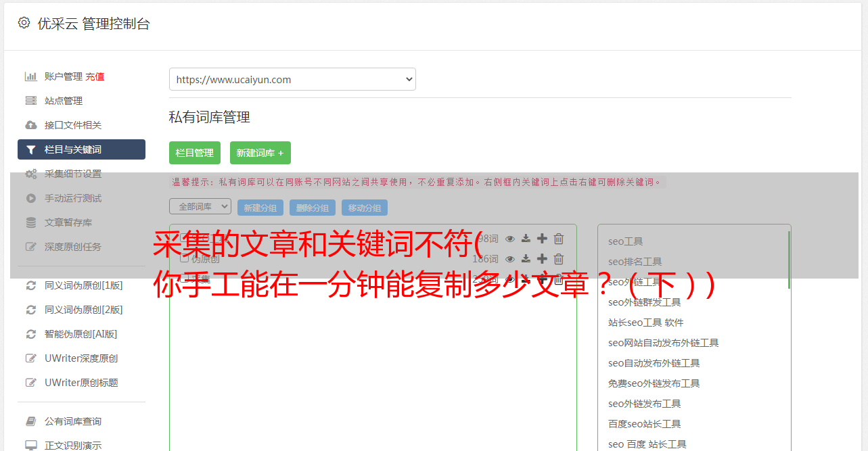This screenshot has height=451, width=868.
Task: Click the keyword list's green scrollbar
Action: tap(789, 260)
